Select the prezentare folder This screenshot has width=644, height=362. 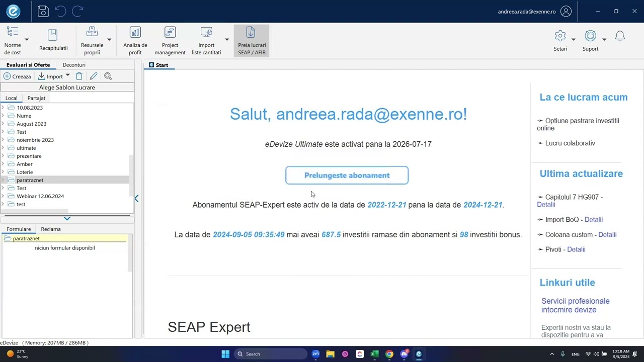pos(29,156)
